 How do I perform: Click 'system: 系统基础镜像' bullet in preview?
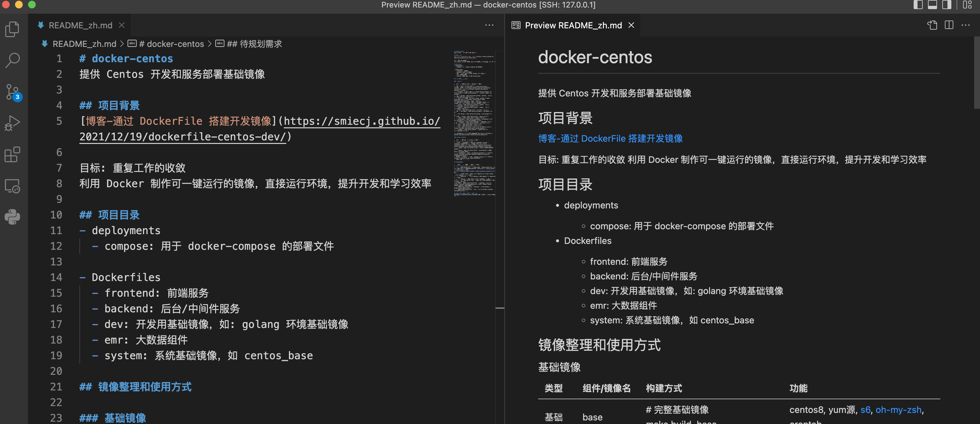click(672, 320)
